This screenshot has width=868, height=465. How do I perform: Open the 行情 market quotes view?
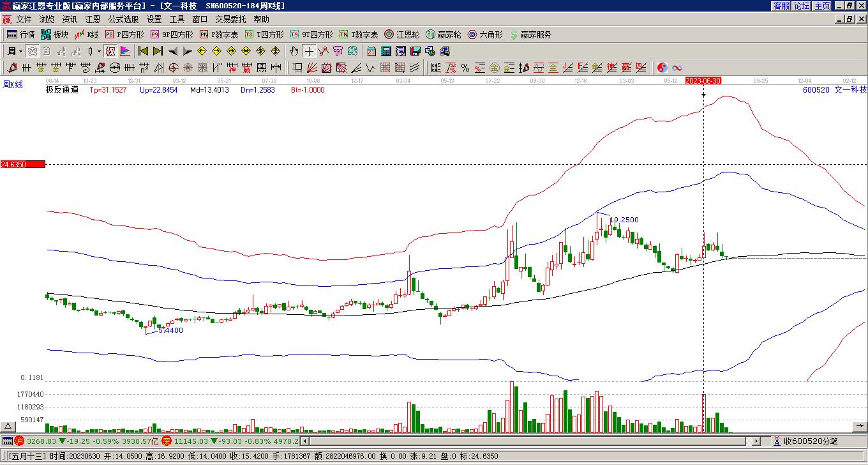point(21,34)
